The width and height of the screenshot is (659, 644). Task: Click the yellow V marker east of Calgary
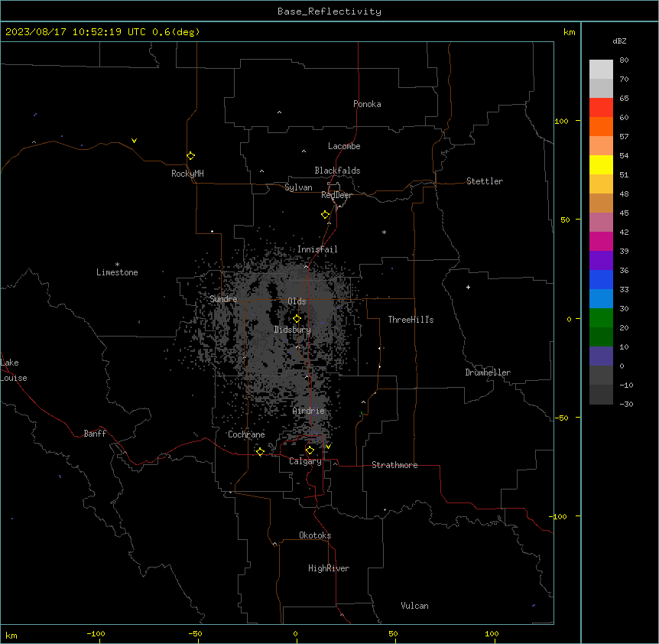(x=328, y=447)
